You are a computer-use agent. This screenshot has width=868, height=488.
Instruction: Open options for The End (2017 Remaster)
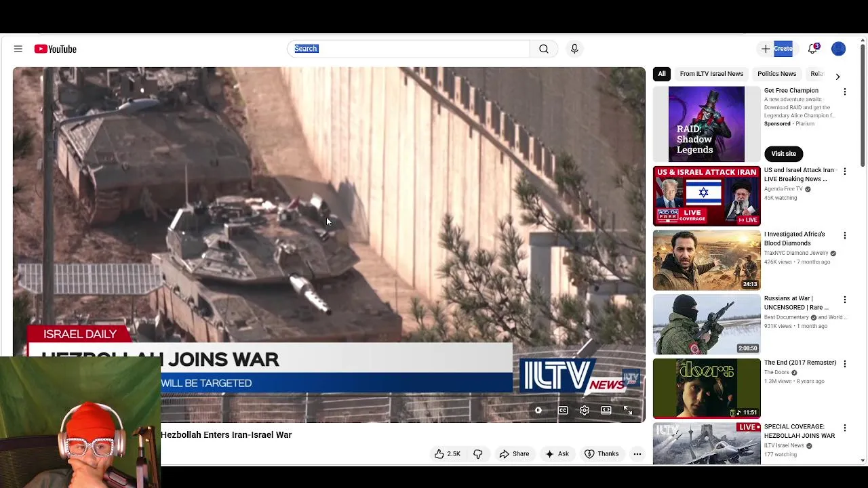(845, 364)
